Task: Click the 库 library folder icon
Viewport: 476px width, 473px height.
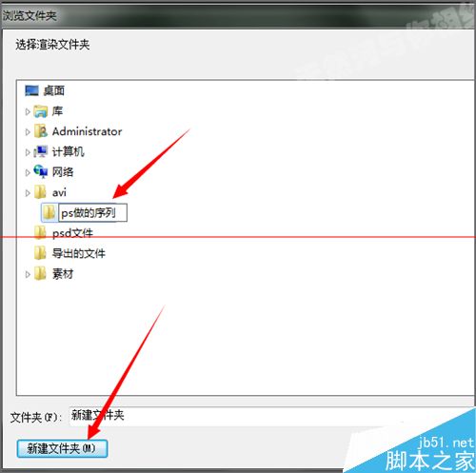Action: point(41,111)
